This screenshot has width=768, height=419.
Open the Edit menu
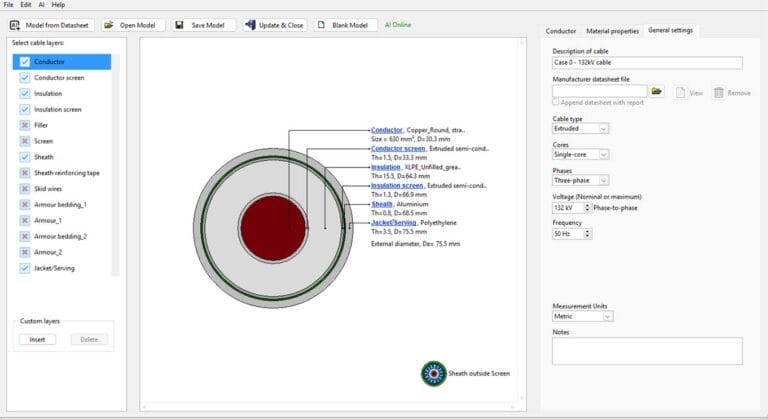tap(26, 4)
